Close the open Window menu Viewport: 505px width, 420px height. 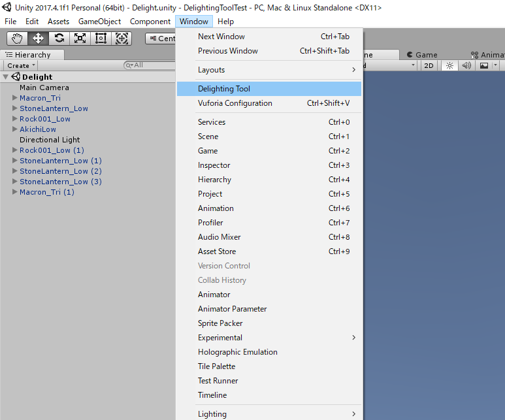[x=194, y=22]
